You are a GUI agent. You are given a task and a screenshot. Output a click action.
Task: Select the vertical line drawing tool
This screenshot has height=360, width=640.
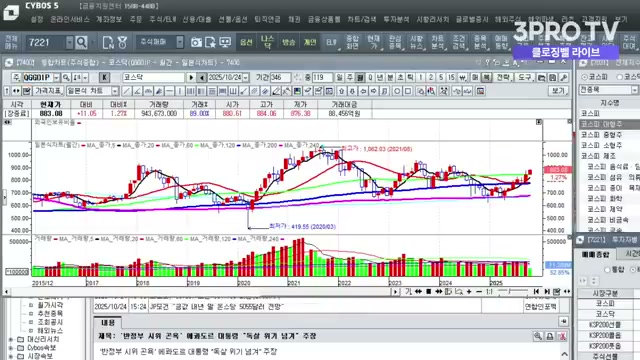tap(180, 91)
